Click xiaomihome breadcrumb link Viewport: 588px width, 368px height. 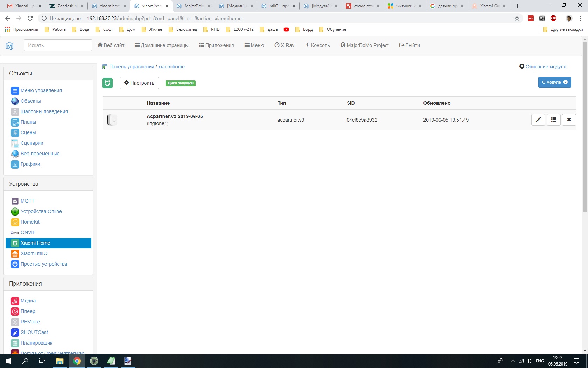coord(171,67)
